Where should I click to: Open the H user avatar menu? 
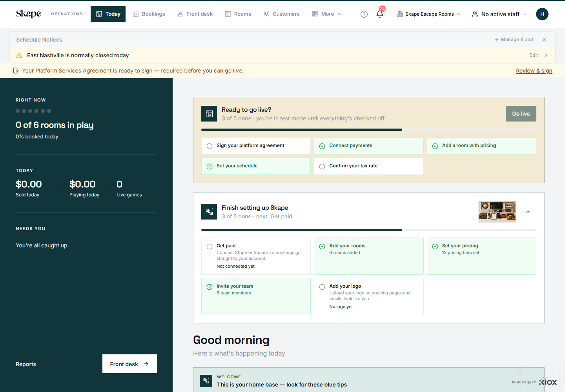(x=542, y=14)
